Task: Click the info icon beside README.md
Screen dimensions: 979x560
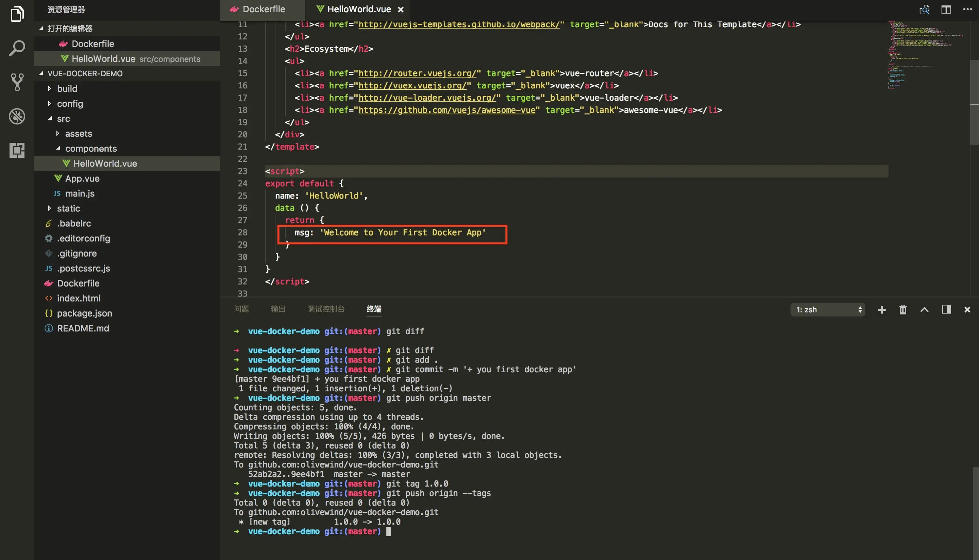Action: [48, 328]
